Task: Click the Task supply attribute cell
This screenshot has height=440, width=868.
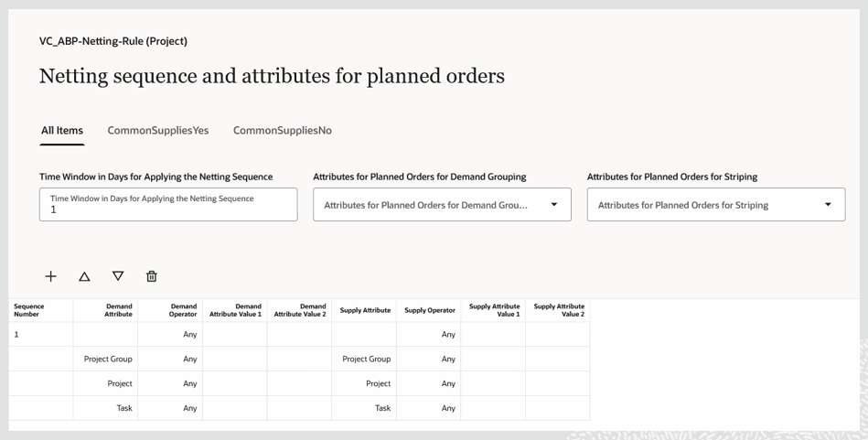Action: [365, 408]
